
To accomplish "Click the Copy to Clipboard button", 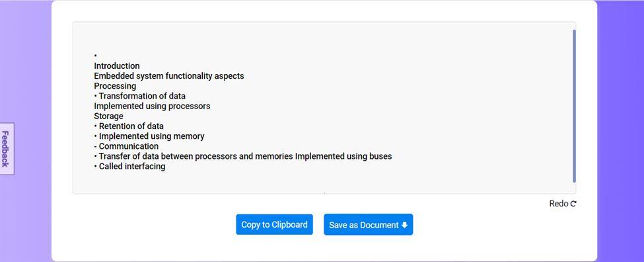I will coord(274,224).
